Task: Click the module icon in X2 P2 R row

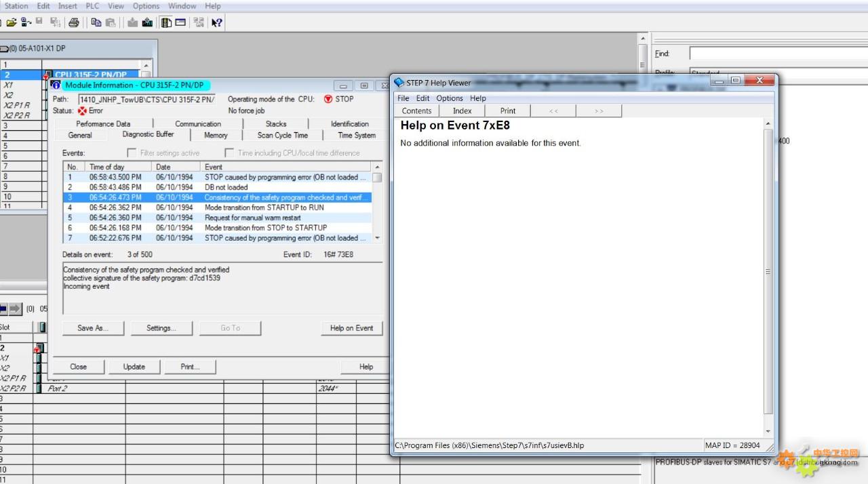Action: pyautogui.click(x=39, y=388)
